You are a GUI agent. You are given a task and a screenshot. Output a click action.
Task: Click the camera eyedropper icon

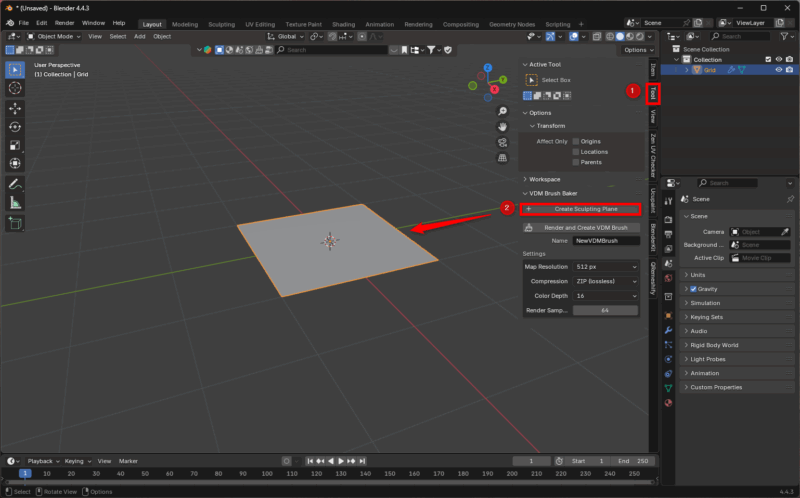coord(785,232)
